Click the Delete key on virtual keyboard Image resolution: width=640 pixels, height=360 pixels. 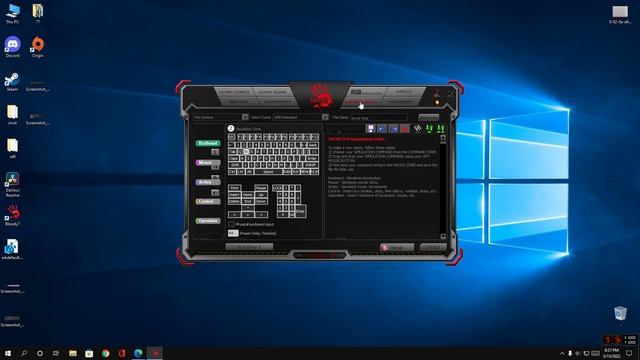tap(234, 201)
